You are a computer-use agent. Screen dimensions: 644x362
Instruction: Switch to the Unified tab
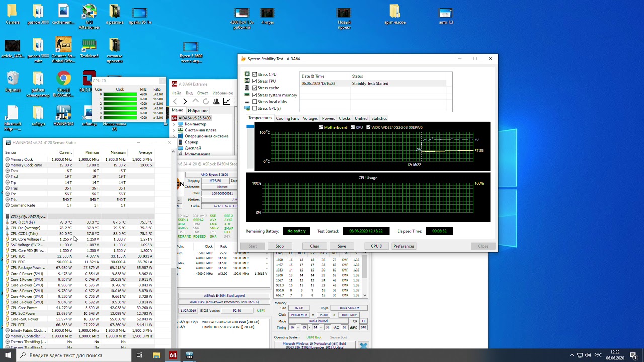[361, 118]
